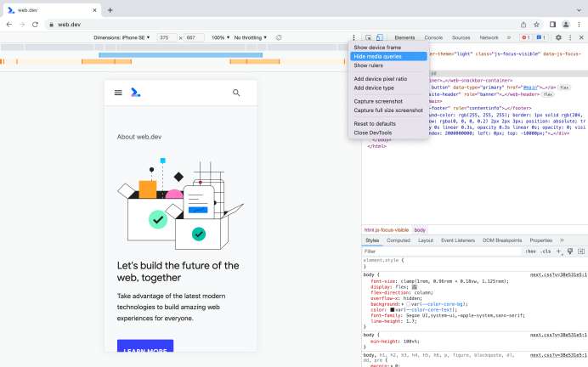Toggle the browser side panel icon
This screenshot has width=588, height=367.
click(x=552, y=25)
